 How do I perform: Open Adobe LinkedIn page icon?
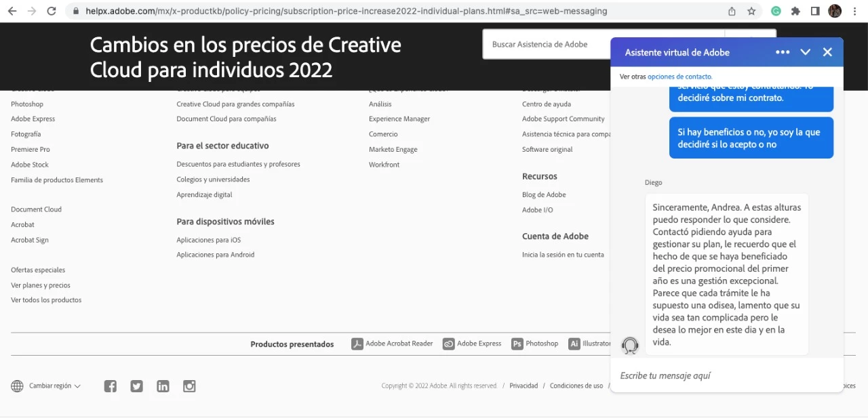click(x=163, y=386)
